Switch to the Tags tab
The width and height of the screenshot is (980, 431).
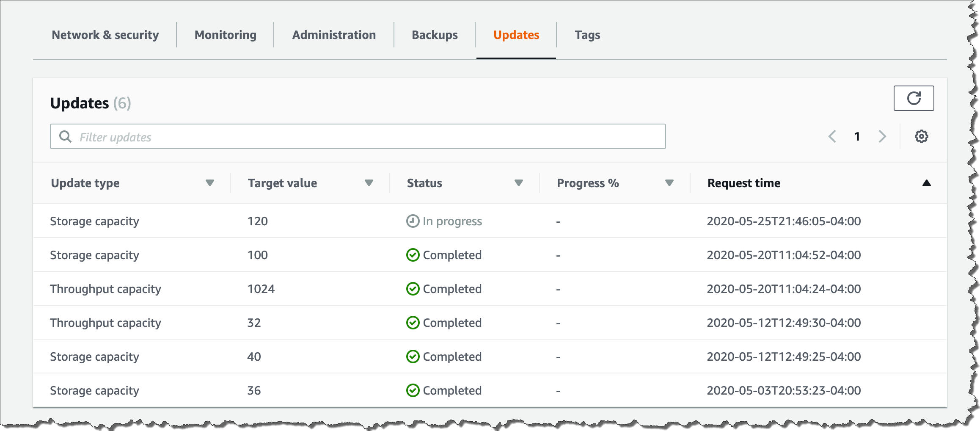587,35
